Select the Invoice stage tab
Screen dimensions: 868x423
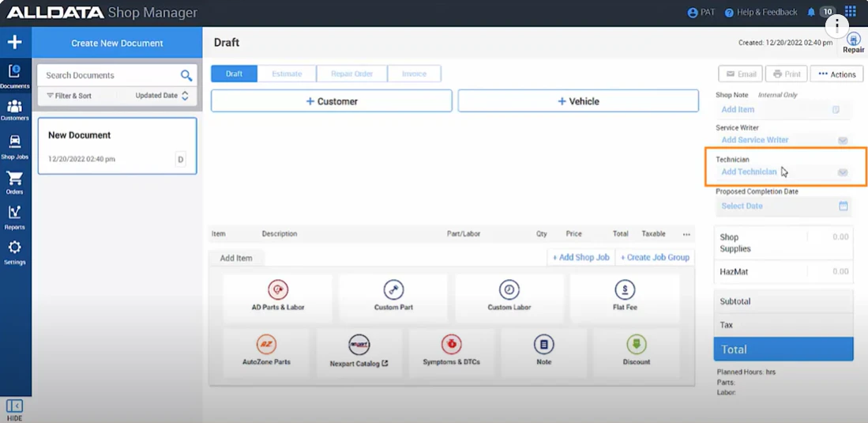pos(414,74)
